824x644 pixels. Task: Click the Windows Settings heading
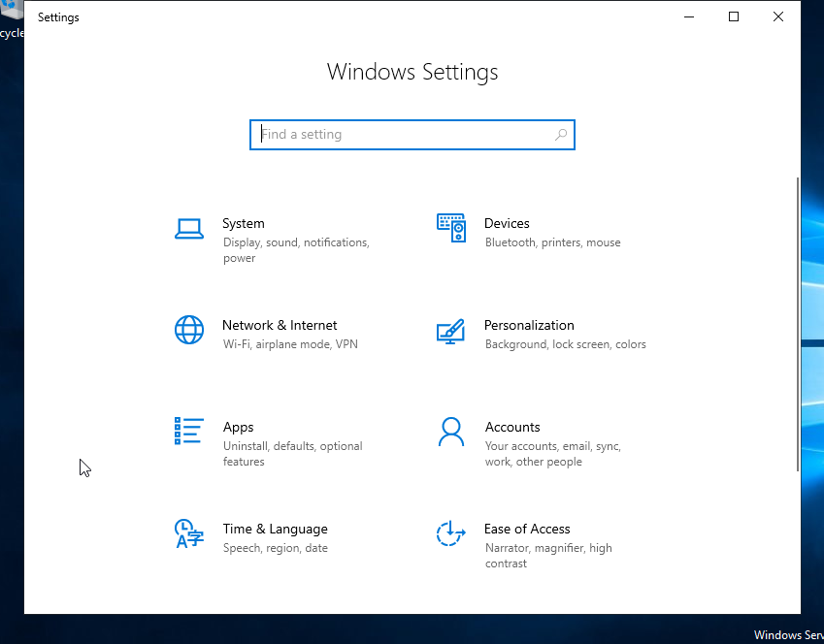click(412, 72)
